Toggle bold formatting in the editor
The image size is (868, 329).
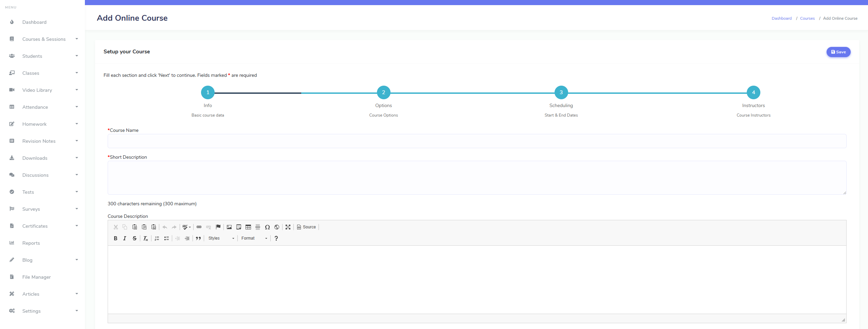[x=115, y=238]
